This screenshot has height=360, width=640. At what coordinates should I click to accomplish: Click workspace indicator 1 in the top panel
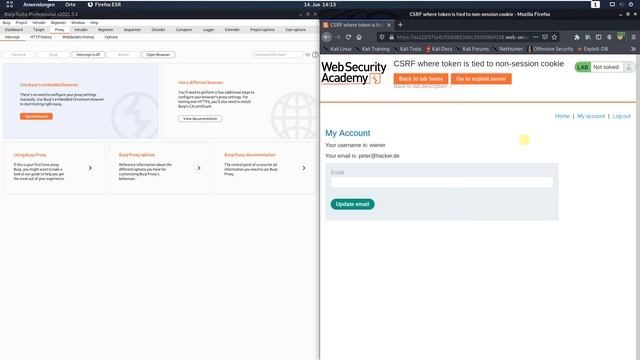tap(595, 4)
